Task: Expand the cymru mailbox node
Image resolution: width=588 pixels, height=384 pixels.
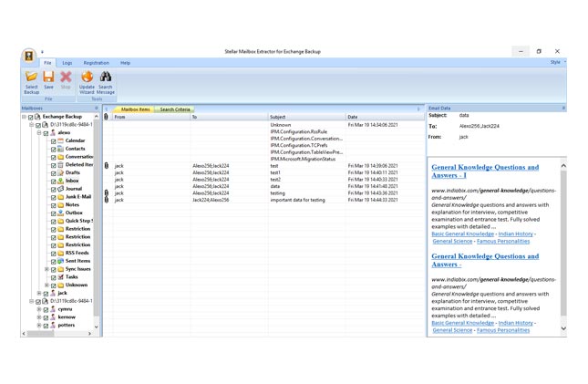Action: pyautogui.click(x=39, y=309)
